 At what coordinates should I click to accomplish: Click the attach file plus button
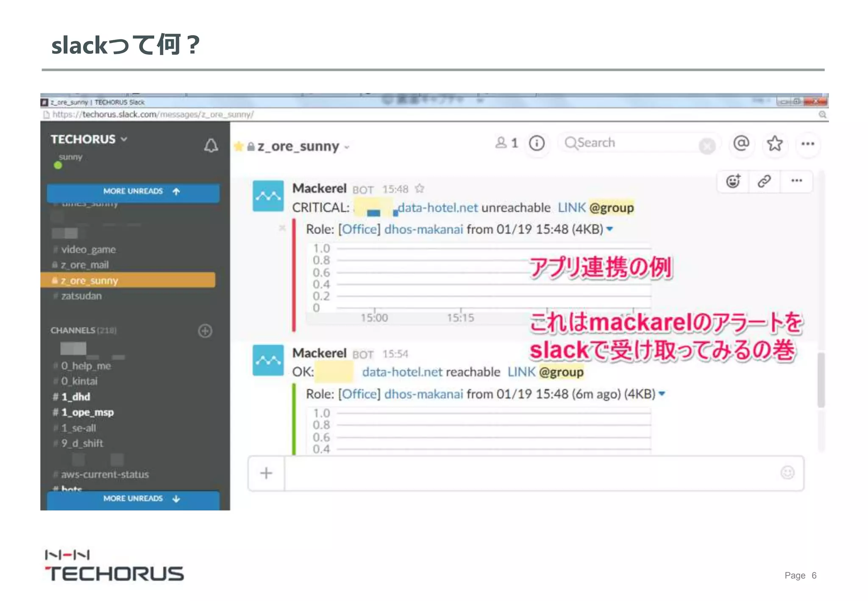pos(266,473)
